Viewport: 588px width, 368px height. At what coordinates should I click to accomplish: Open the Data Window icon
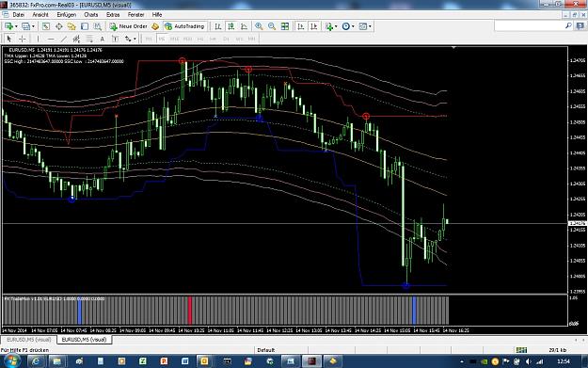coord(59,26)
